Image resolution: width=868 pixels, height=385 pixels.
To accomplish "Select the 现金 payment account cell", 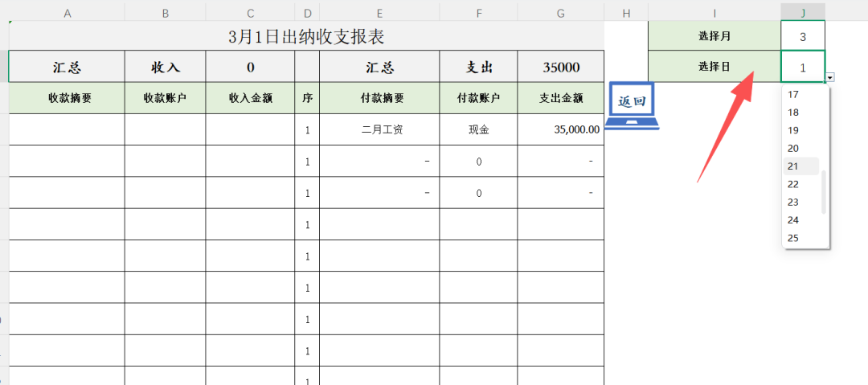I will click(x=478, y=129).
